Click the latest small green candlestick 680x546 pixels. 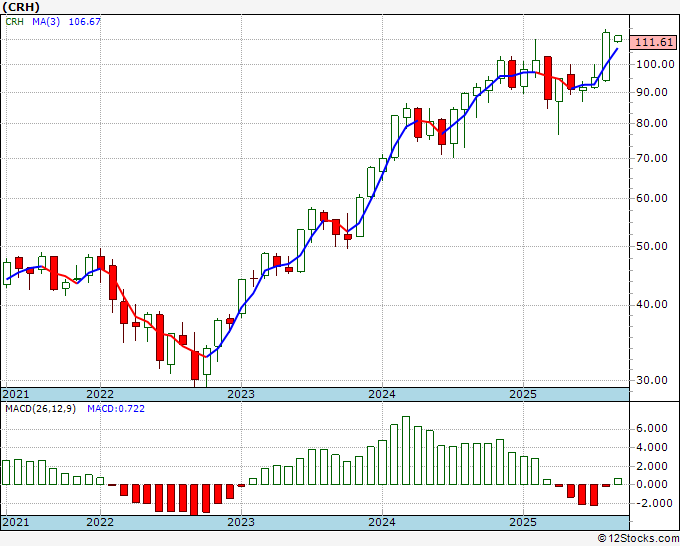pyautogui.click(x=618, y=39)
